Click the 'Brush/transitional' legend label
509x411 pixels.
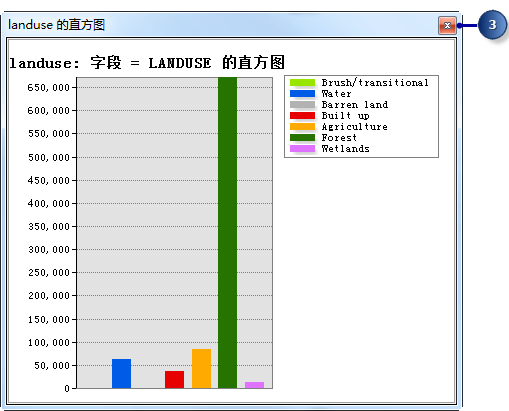pos(375,82)
